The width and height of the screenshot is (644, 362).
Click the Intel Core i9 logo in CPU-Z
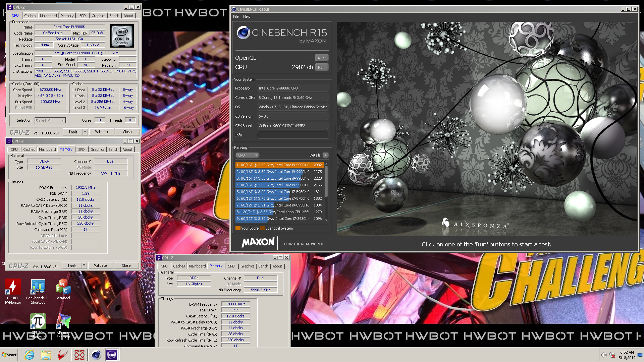[x=122, y=36]
